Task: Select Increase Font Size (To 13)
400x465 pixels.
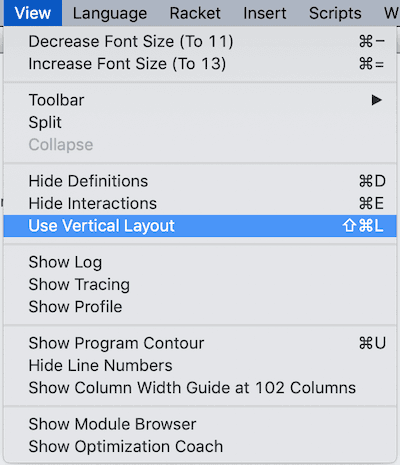Action: pyautogui.click(x=200, y=64)
